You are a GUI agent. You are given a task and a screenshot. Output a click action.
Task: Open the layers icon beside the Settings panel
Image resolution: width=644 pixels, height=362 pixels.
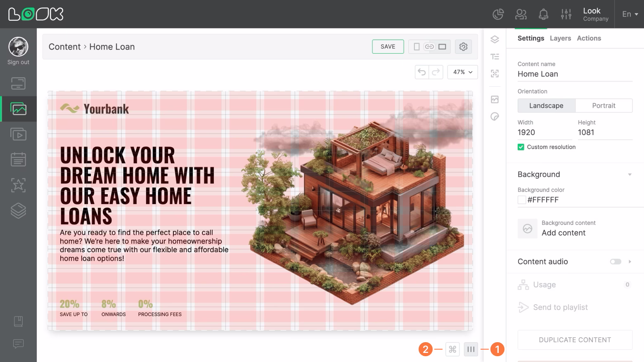(495, 39)
